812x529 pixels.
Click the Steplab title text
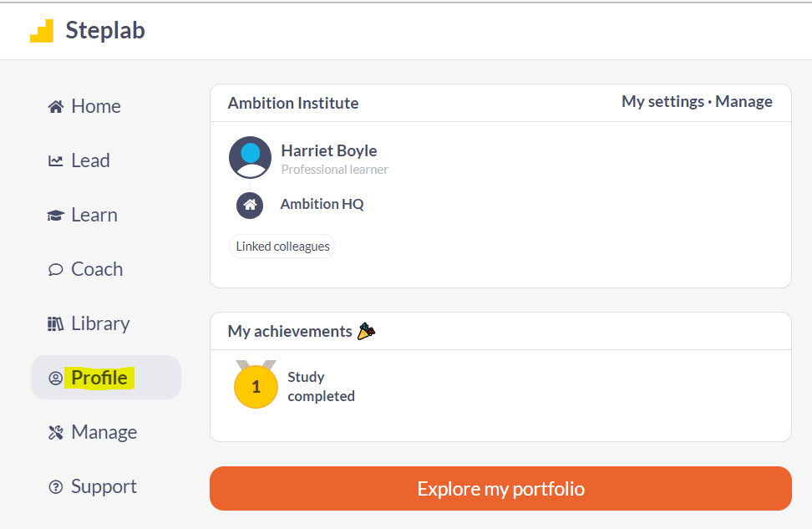pos(105,31)
